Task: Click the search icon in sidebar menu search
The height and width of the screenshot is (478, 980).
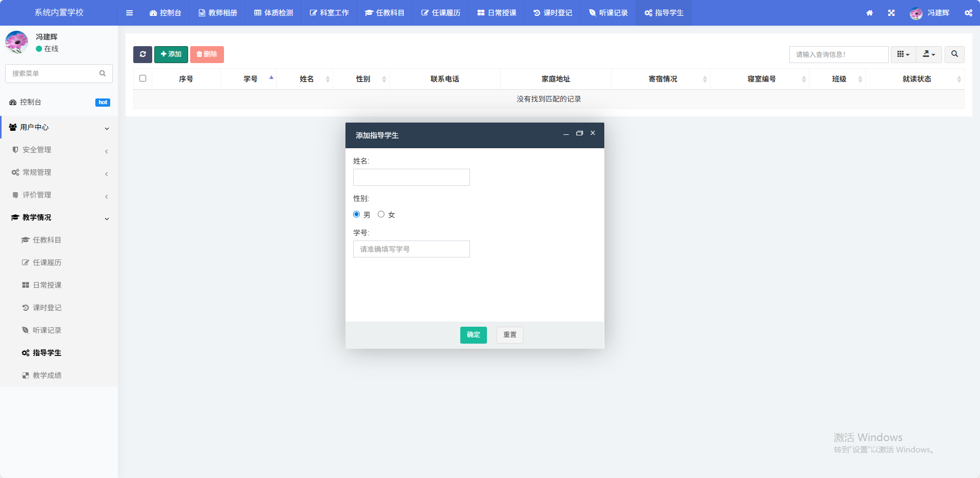Action: click(x=103, y=73)
